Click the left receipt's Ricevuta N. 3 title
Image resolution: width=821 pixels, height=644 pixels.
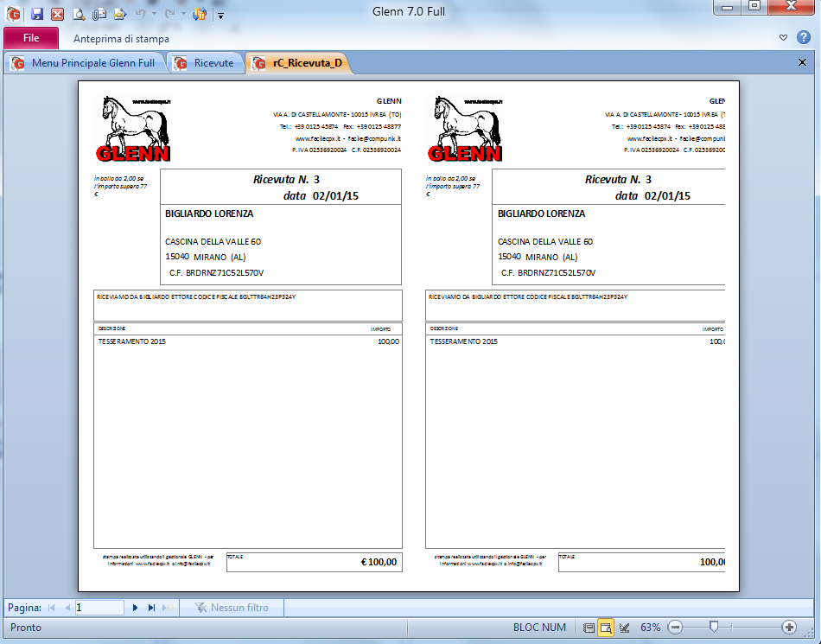(x=286, y=180)
